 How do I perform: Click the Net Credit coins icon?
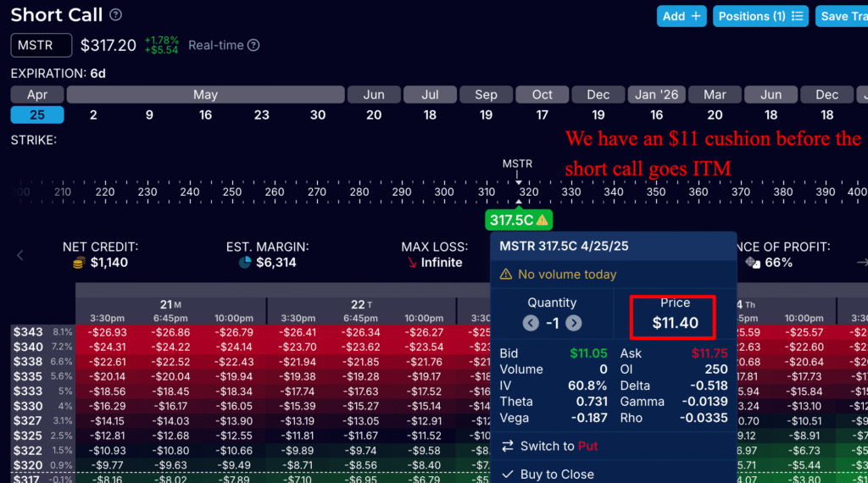(x=79, y=262)
